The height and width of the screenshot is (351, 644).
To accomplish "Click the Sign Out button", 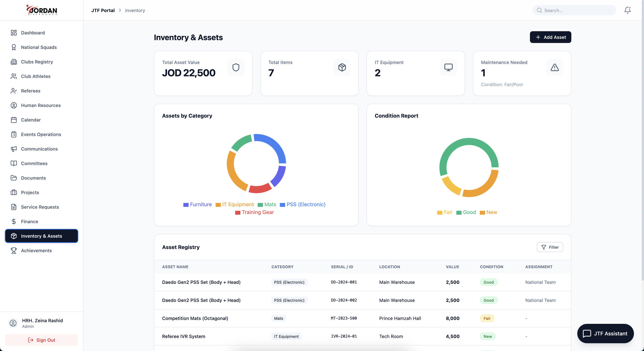I will (x=41, y=340).
